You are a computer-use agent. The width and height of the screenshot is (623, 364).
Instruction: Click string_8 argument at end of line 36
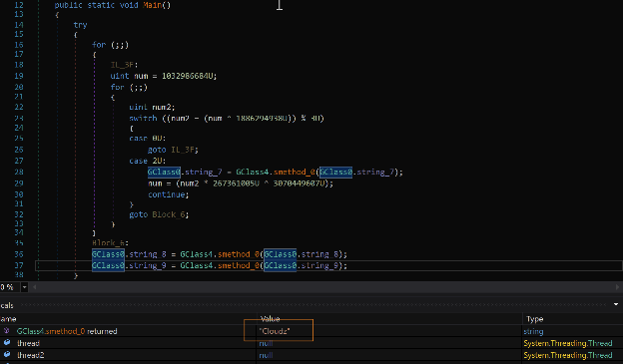point(319,254)
